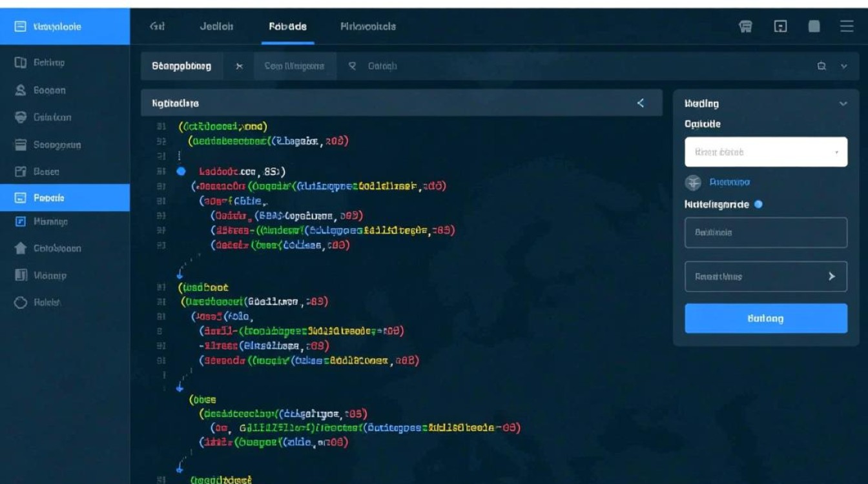
Task: Toggle the blue breakpoint dot in code gutter
Action: [181, 172]
